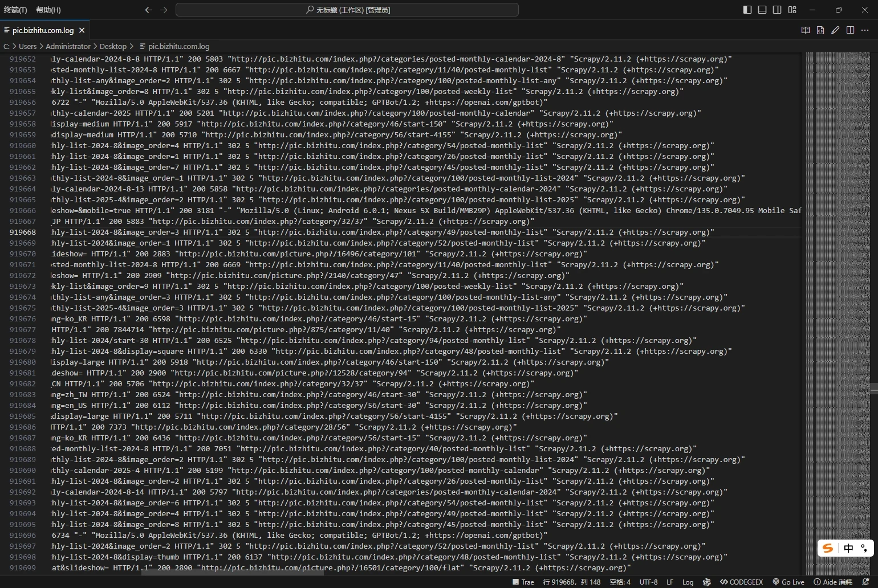The height and width of the screenshot is (588, 878).
Task: Go back with the navigation left arrow
Action: [x=149, y=10]
